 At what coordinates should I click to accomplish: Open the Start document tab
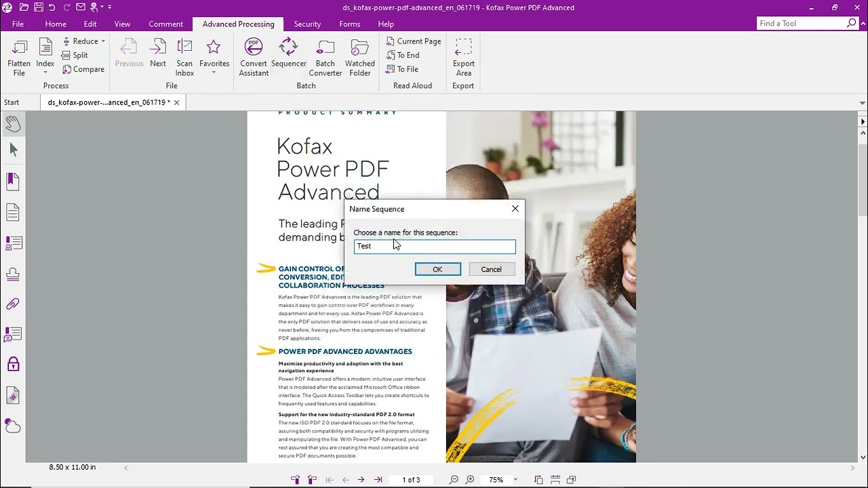click(x=12, y=102)
